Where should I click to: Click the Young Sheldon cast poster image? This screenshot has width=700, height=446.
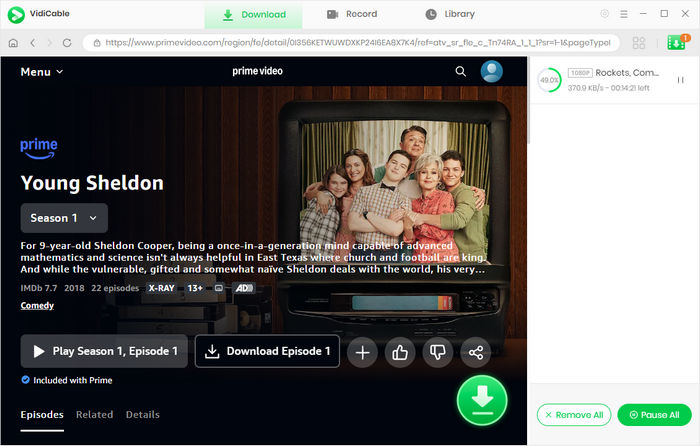[395, 190]
